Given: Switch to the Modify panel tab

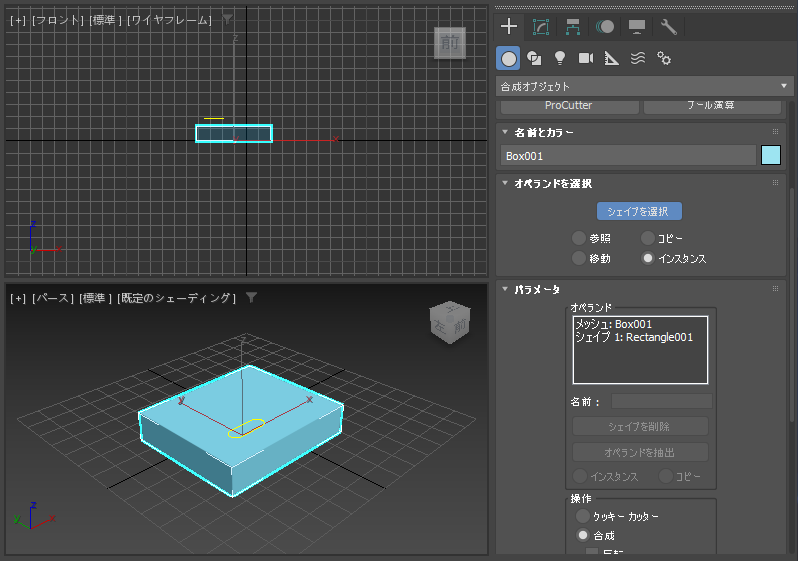Looking at the screenshot, I should tap(540, 26).
